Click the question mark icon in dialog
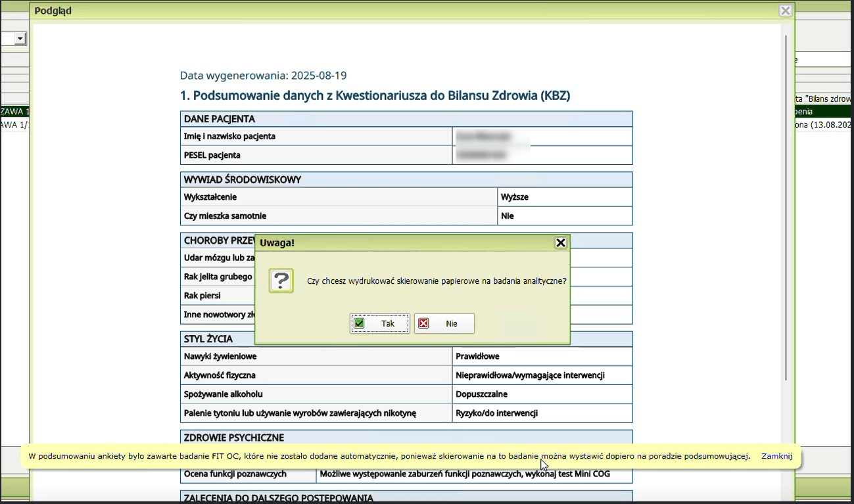Viewport: 854px width, 504px height. [x=281, y=281]
